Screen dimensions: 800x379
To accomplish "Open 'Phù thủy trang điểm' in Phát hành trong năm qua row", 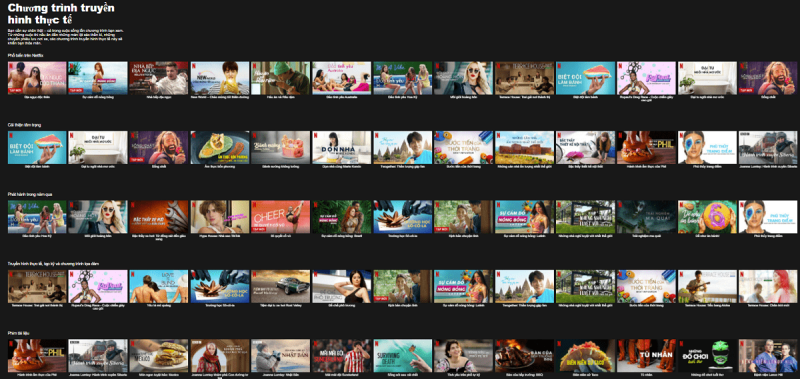I will coord(768,217).
